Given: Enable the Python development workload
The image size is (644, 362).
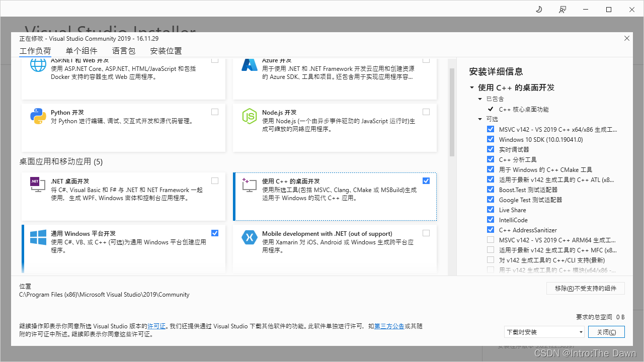Looking at the screenshot, I should 215,112.
